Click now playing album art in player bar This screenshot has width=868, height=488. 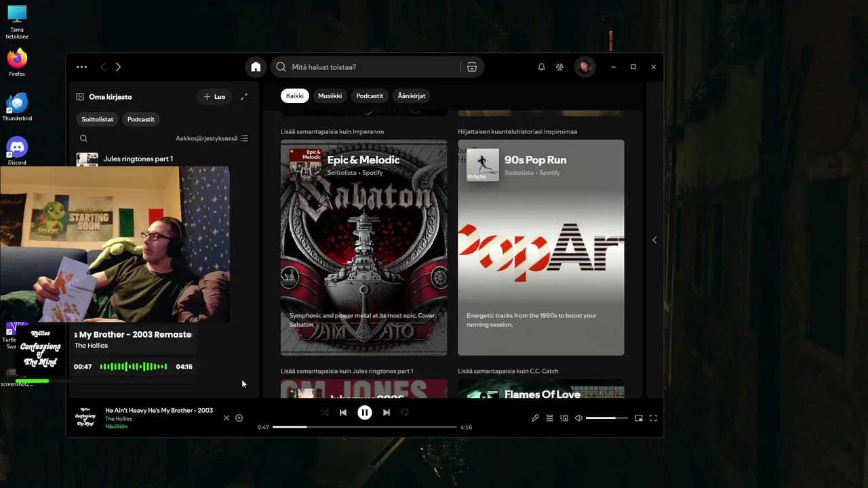(x=85, y=418)
